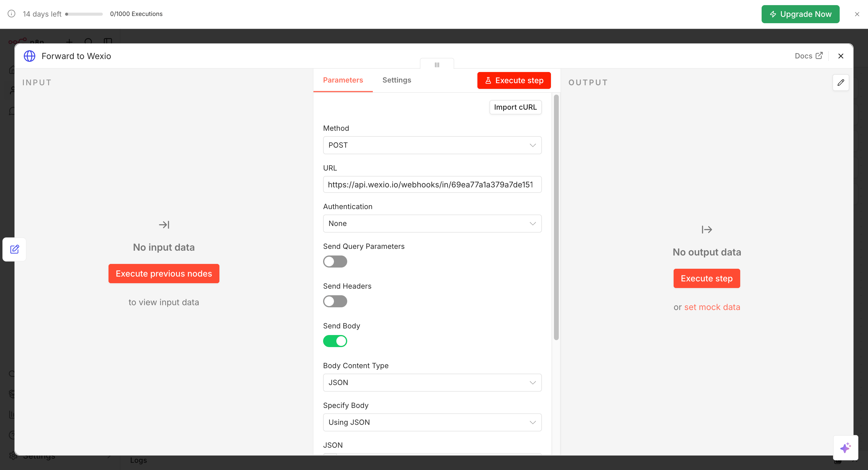The image size is (868, 470).
Task: Click the flask icon on Execute step
Action: pyautogui.click(x=489, y=80)
